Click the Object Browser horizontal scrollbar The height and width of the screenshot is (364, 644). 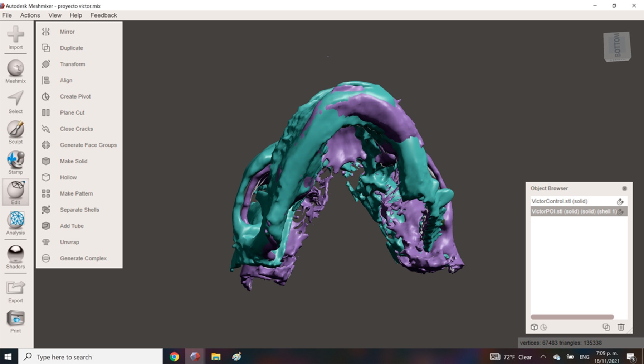click(x=572, y=317)
